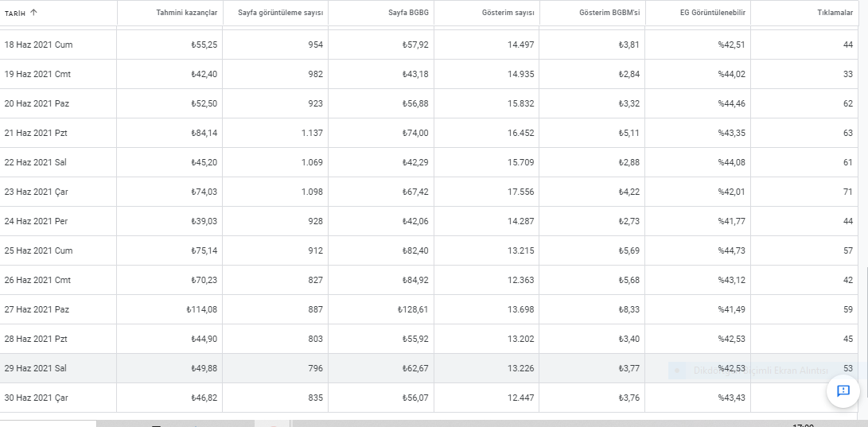
Task: Sort by Sayfa görüntüleme sayısı column
Action: pos(280,13)
